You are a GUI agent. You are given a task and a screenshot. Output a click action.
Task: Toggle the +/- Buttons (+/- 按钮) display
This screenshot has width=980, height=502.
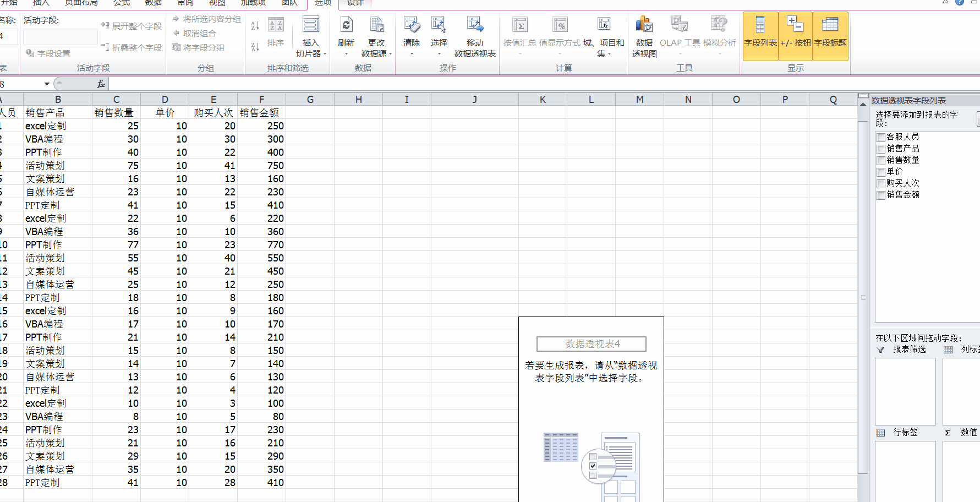point(796,36)
